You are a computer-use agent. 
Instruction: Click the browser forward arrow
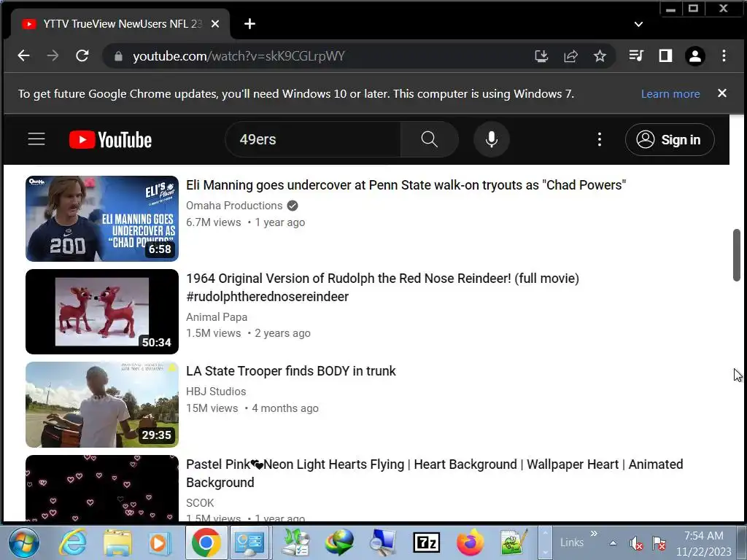(53, 55)
